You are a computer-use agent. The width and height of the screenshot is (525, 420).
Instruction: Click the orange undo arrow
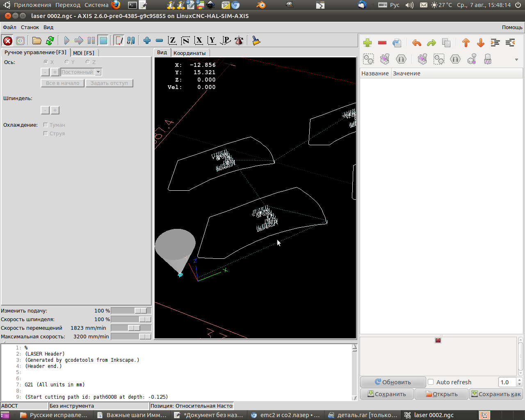417,43
